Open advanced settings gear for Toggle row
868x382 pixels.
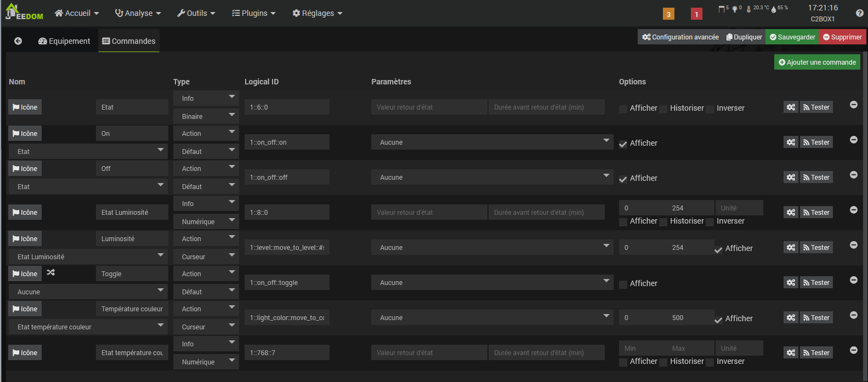791,283
